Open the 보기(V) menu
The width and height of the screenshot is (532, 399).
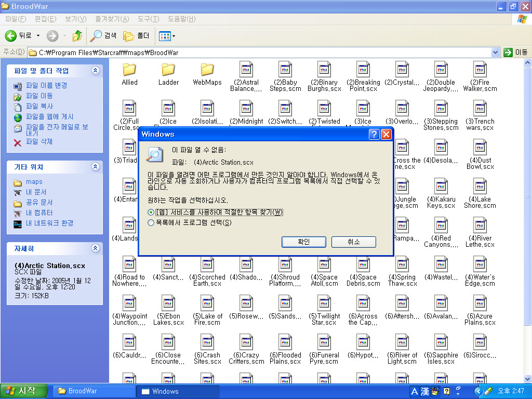[x=76, y=19]
